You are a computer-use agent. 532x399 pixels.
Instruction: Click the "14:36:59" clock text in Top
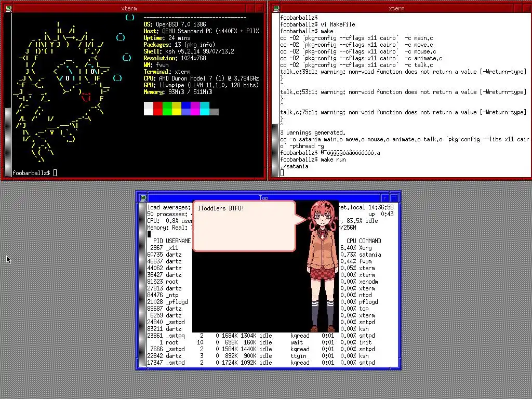click(381, 207)
